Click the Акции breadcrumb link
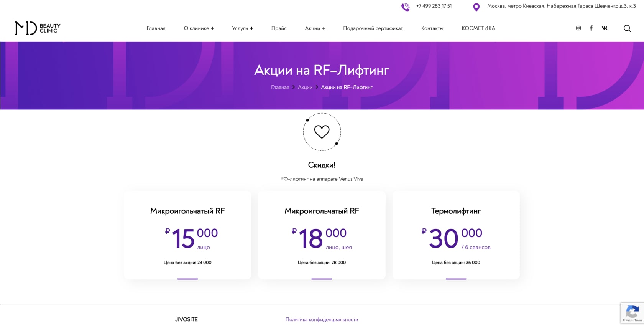This screenshot has height=327, width=644. tap(305, 87)
